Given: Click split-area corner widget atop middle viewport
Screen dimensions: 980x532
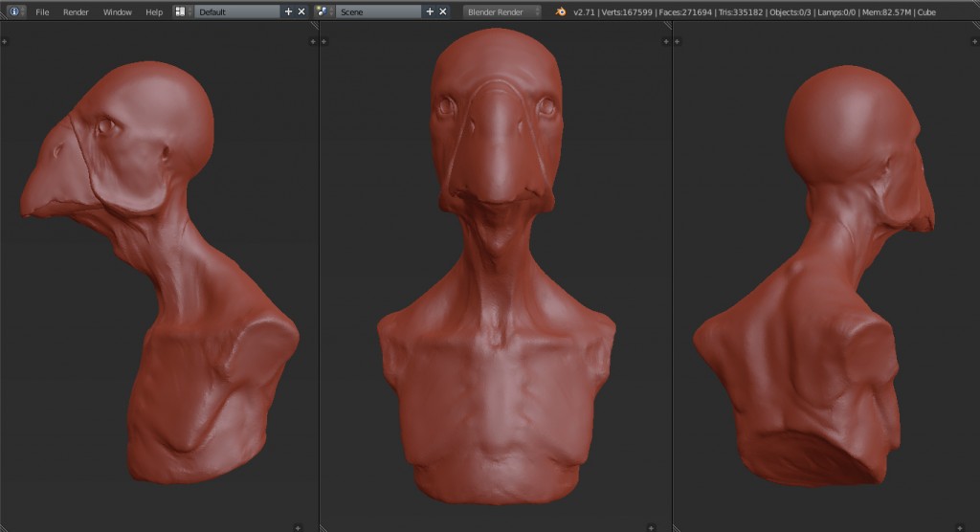Looking at the screenshot, I should coord(667,26).
